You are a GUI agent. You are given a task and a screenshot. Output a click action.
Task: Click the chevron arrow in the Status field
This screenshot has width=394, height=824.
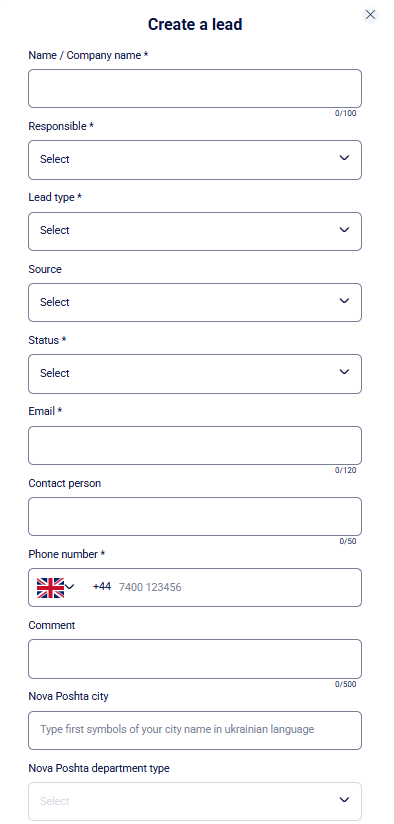pyautogui.click(x=344, y=373)
